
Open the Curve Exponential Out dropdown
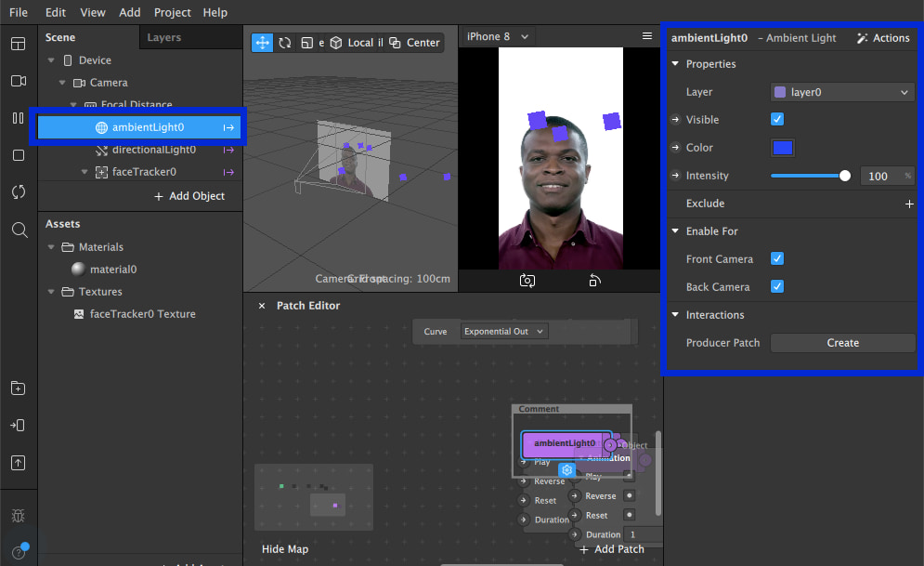tap(504, 332)
